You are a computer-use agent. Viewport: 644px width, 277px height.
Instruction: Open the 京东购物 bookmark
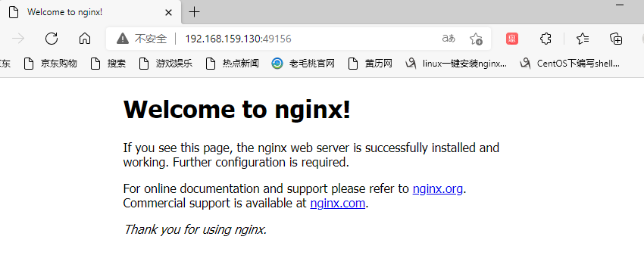point(51,64)
